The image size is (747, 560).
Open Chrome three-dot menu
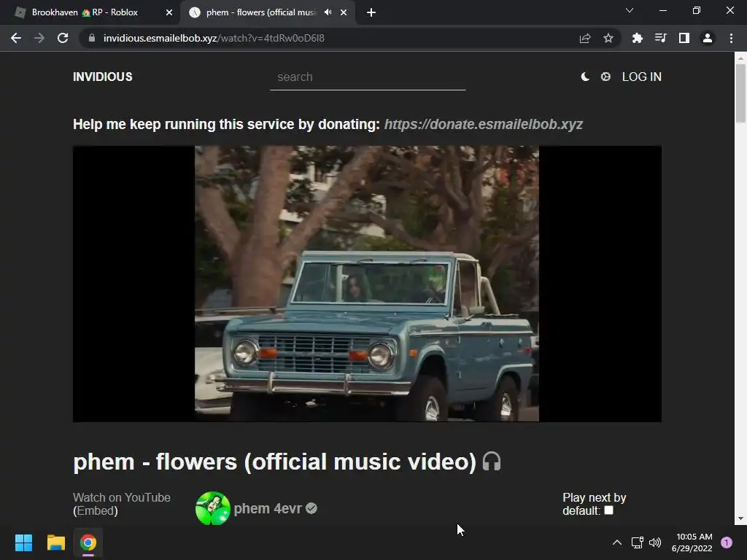click(x=731, y=38)
